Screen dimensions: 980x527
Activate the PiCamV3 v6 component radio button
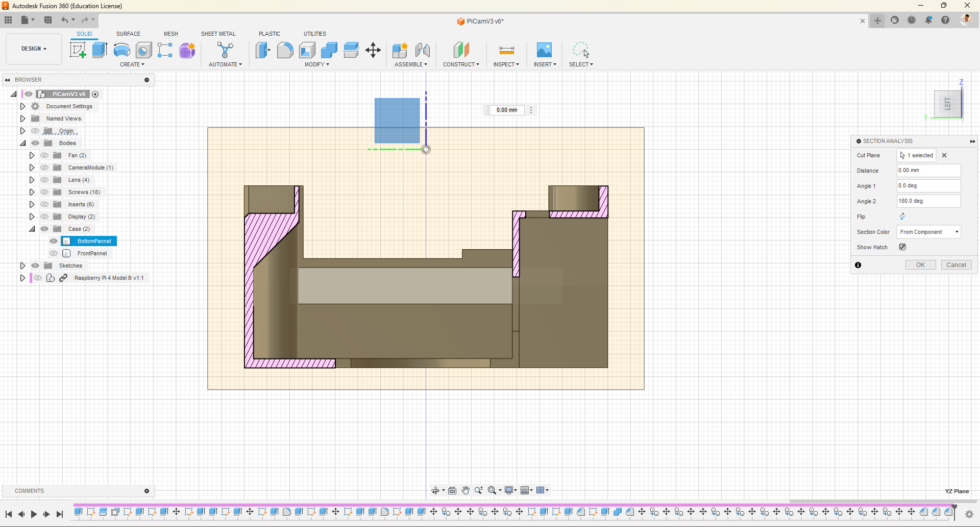click(95, 94)
